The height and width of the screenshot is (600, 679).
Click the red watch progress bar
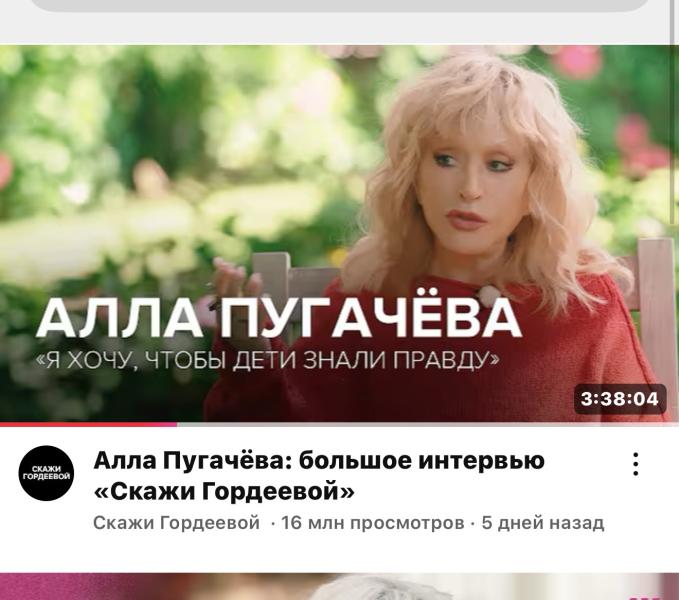point(88,424)
